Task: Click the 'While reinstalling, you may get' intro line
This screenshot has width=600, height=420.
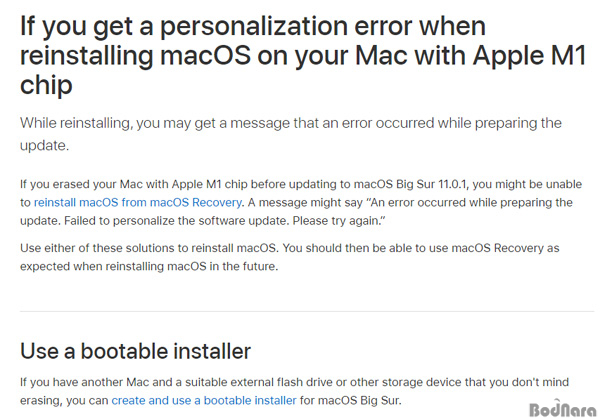Action: [291, 123]
